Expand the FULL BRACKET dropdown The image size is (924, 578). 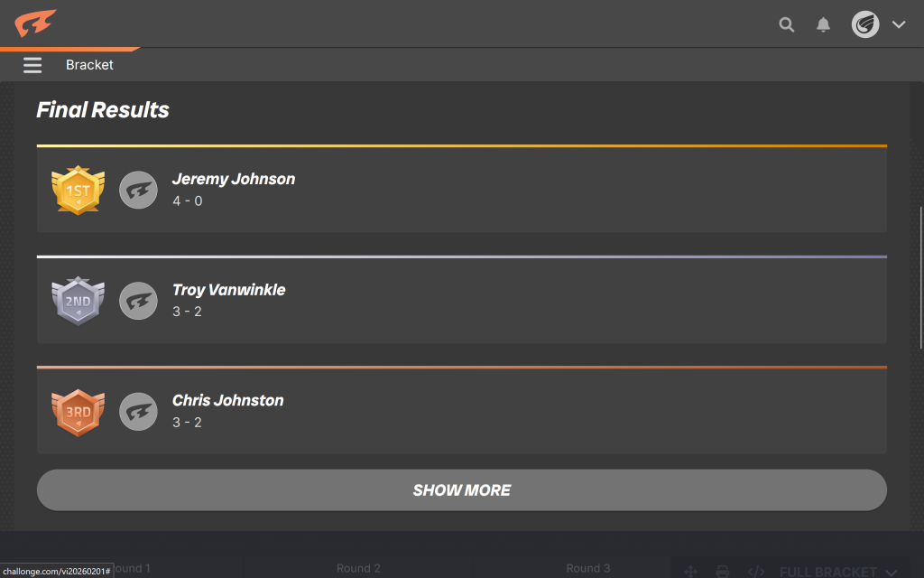coord(837,571)
